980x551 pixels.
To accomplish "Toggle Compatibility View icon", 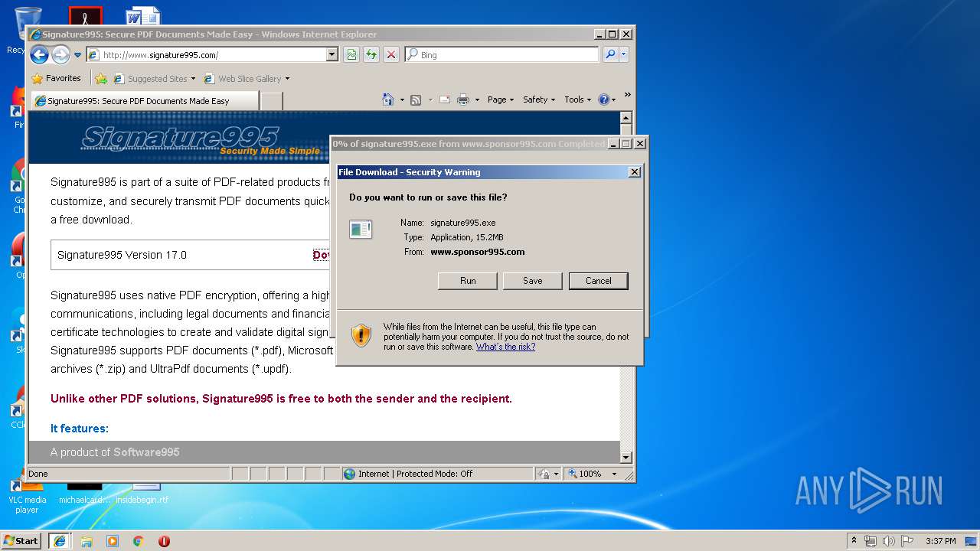I will point(351,55).
